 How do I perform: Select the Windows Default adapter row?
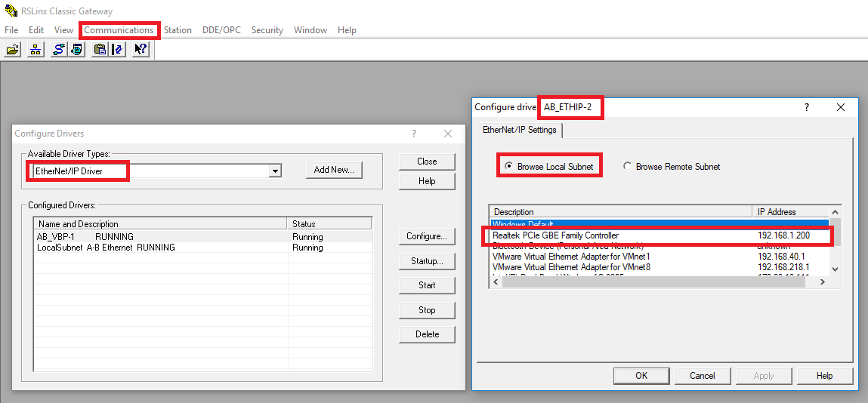coord(659,224)
